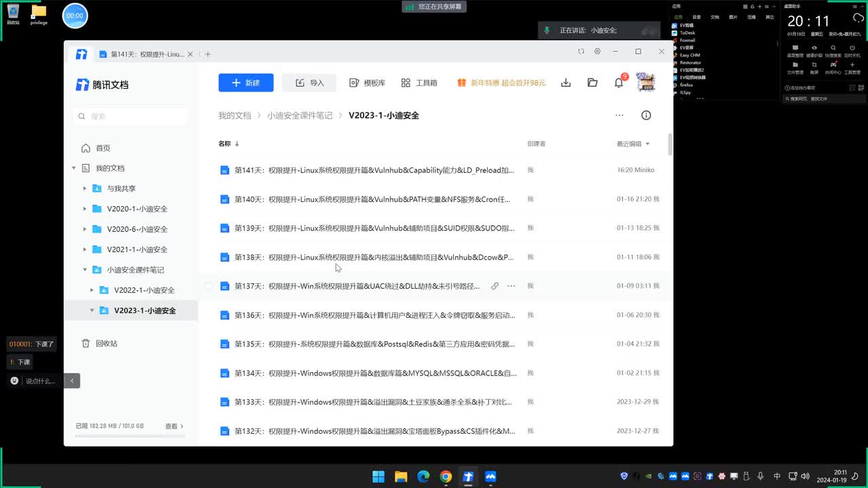Expand the V2022-1-小迪安全 folder arrow

pyautogui.click(x=92, y=290)
